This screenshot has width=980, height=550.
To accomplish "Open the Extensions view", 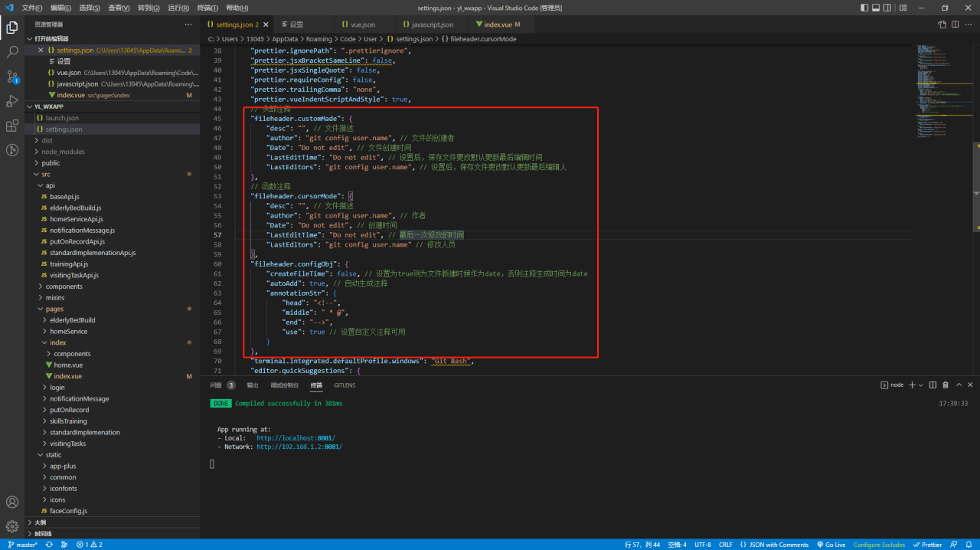I will point(12,126).
